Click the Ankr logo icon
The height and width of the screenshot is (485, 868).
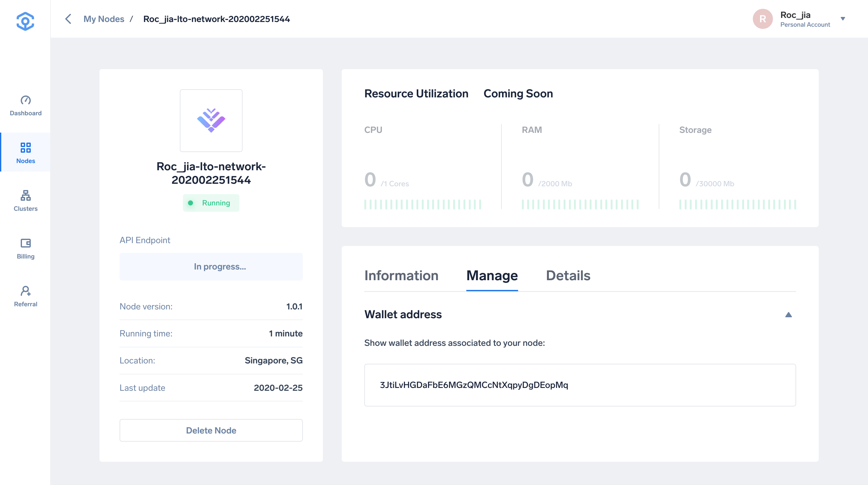(25, 21)
